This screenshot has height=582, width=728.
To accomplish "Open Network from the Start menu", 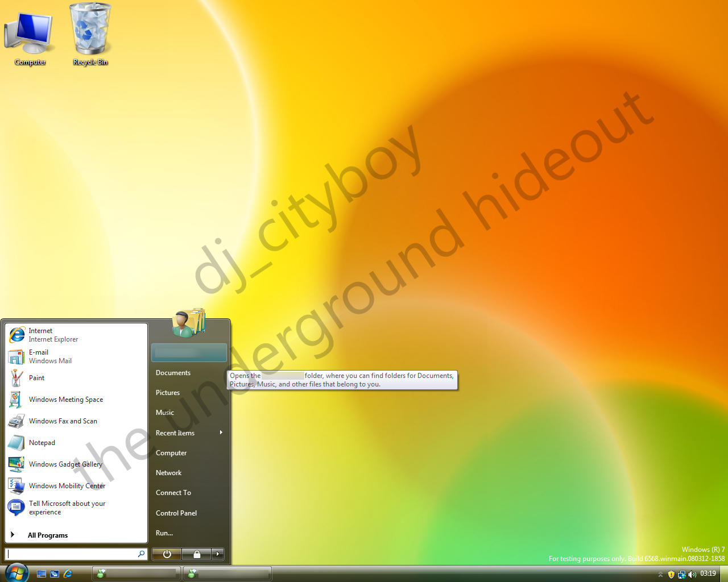I will pos(189,473).
